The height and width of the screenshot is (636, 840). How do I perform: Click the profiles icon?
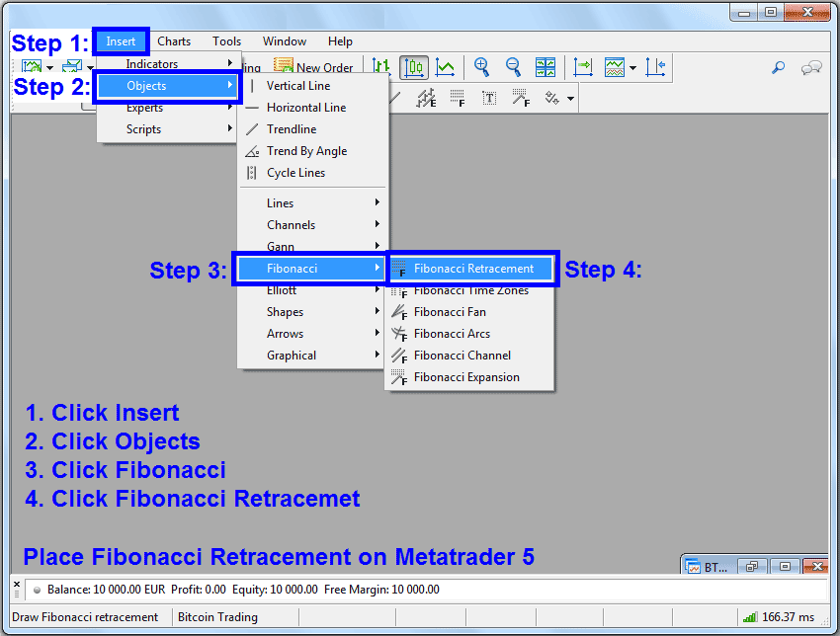[72, 66]
